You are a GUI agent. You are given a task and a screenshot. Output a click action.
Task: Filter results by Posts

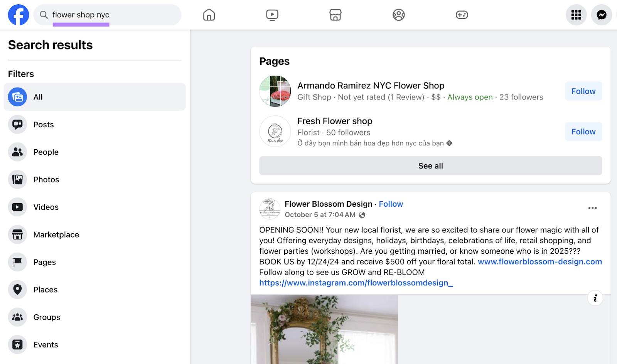(43, 124)
